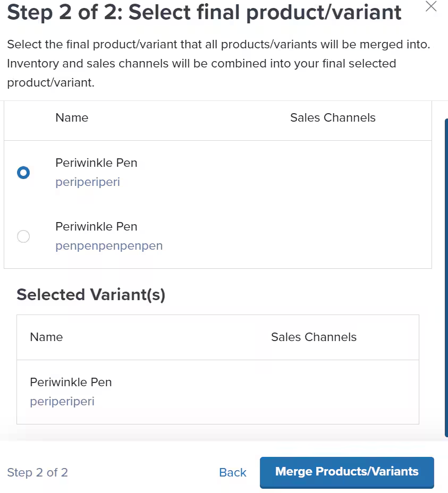This screenshot has height=493, width=448.
Task: Close the merge dialog with the X
Action: (432, 7)
